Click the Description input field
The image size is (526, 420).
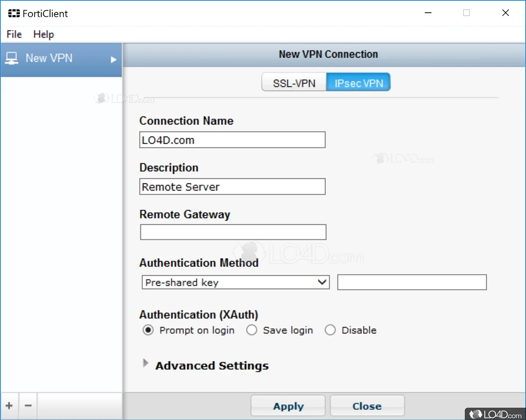(x=233, y=187)
